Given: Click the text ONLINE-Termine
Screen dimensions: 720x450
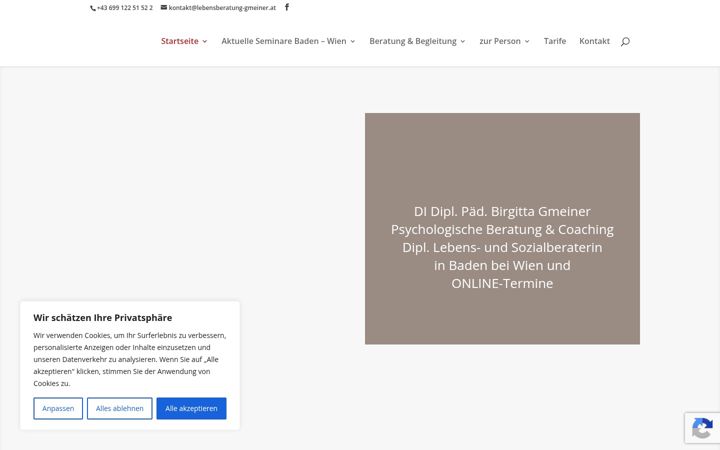Looking at the screenshot, I should pos(502,283).
